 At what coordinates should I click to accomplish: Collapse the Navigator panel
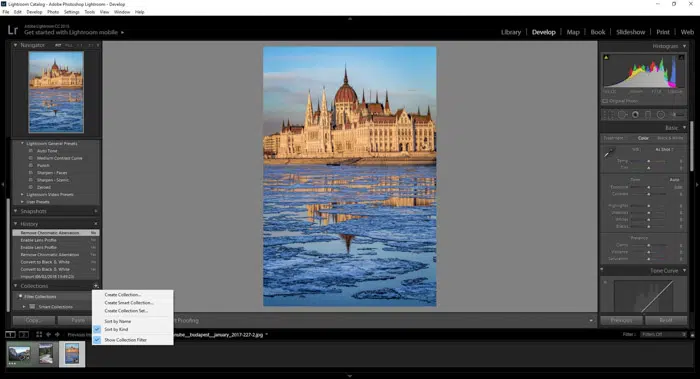[x=16, y=45]
